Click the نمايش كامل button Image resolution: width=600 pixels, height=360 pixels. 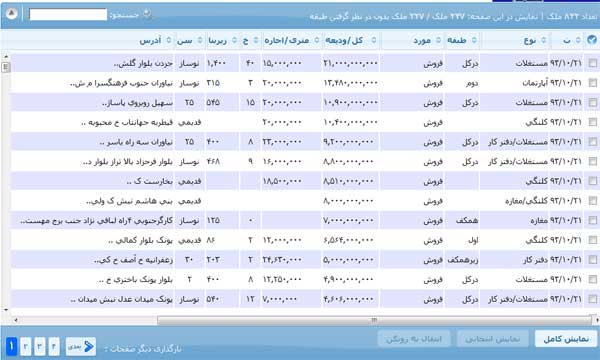(x=566, y=339)
